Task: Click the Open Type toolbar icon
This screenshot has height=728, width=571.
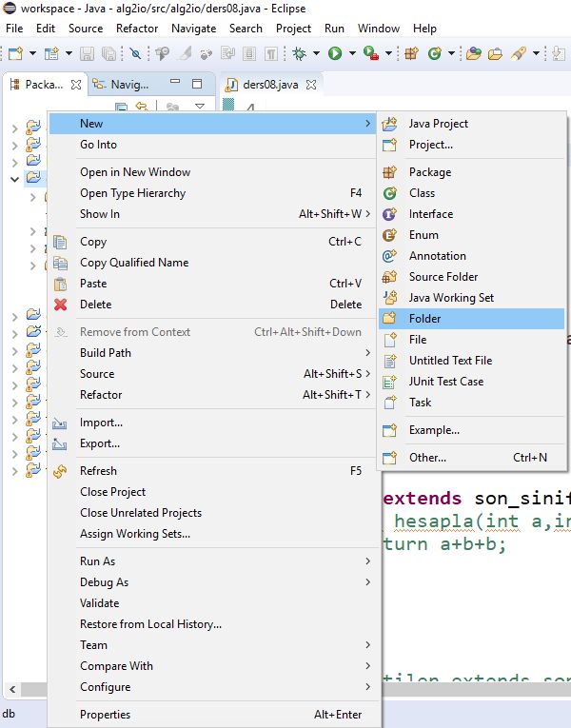Action: pos(473,54)
